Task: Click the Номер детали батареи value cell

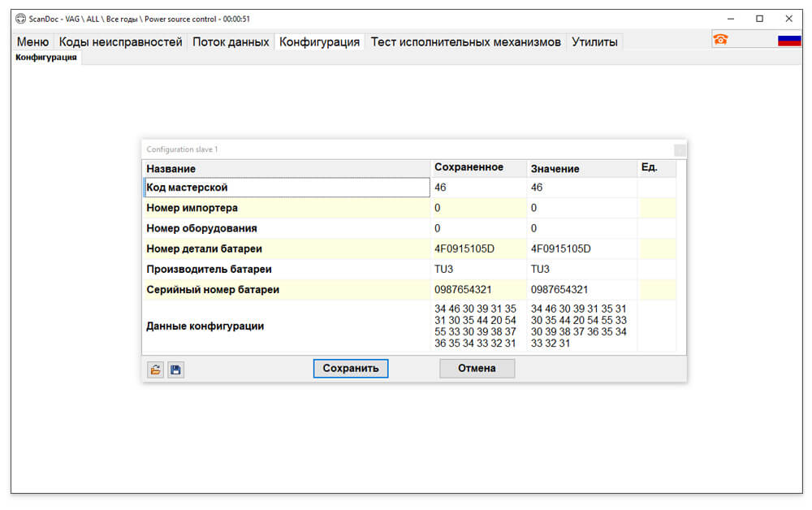Action: 582,249
